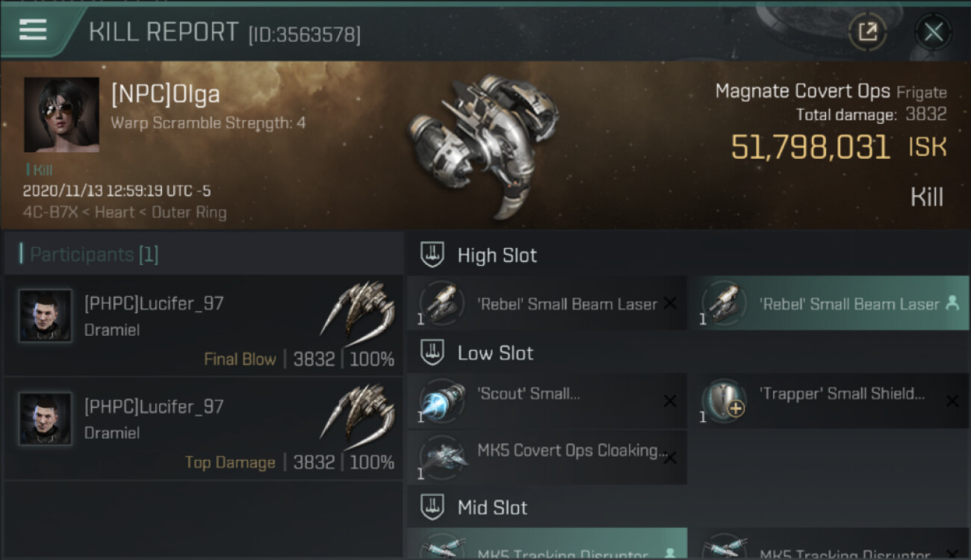
Task: Click the Magnate Covert Ops ship image
Action: coord(482,142)
